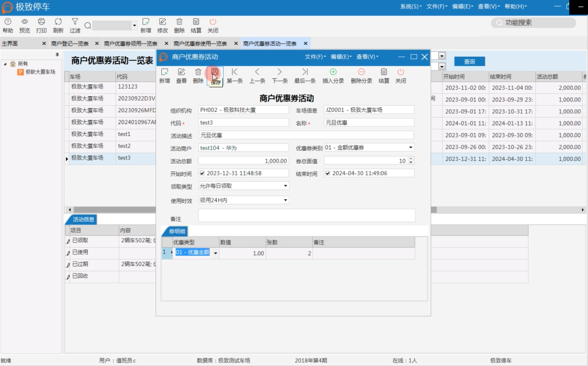Click the 查询 query button
Viewport: 588px width, 366px height.
(469, 62)
